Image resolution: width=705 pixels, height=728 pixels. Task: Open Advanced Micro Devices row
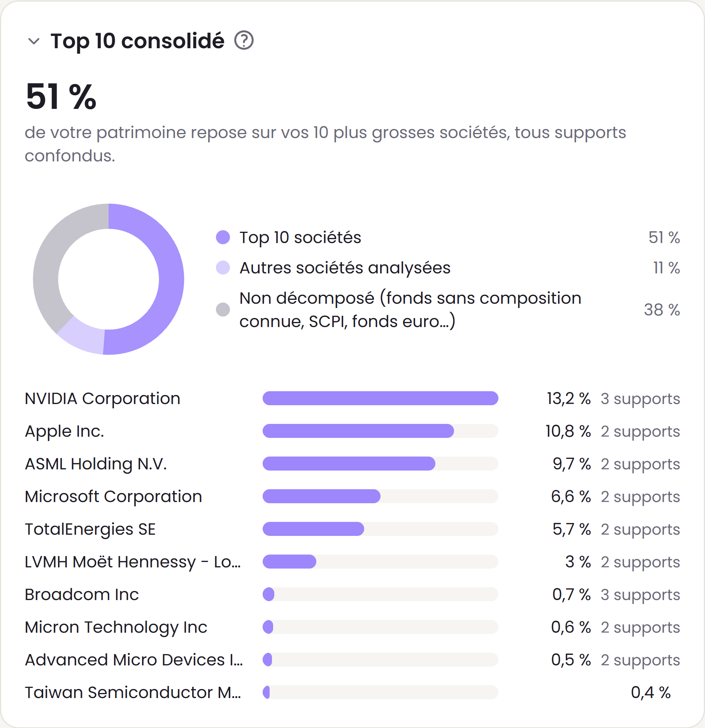(x=352, y=660)
